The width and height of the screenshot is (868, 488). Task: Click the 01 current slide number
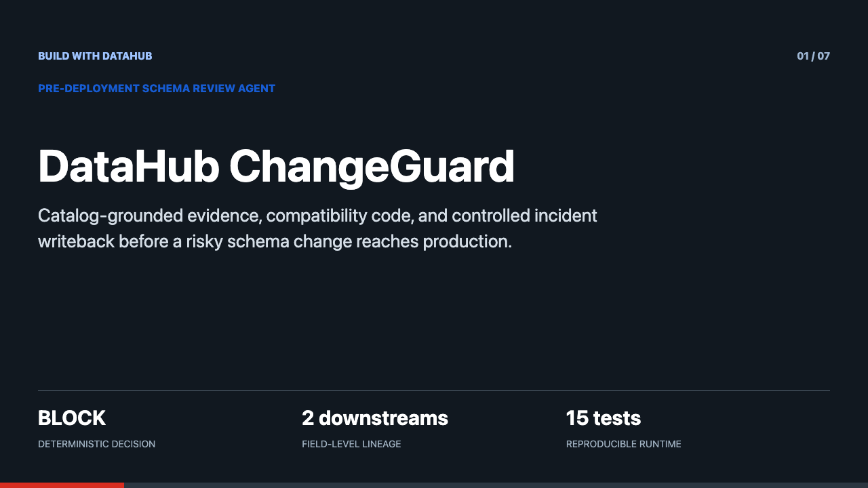click(803, 56)
